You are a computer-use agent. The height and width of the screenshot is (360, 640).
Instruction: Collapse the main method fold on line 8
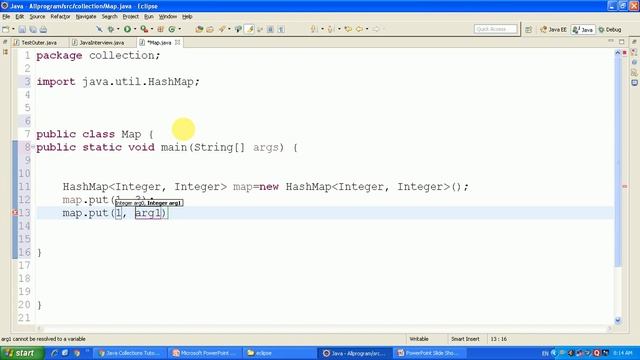[33, 147]
